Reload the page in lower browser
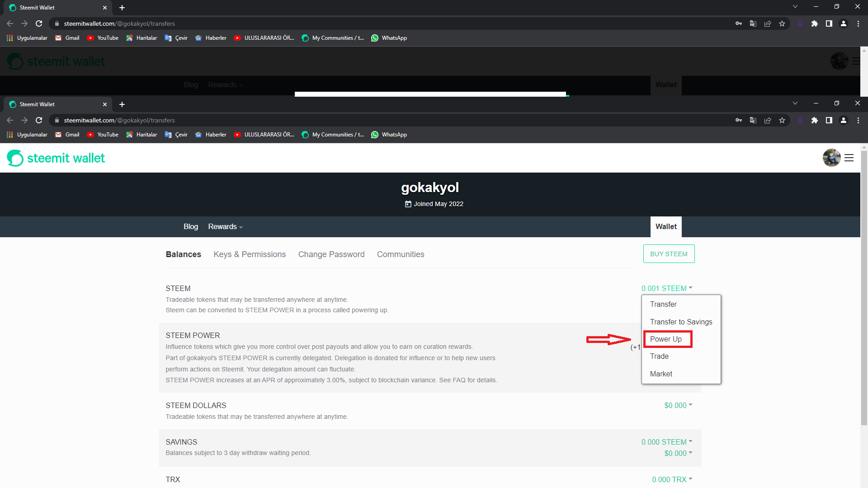 coord(39,120)
